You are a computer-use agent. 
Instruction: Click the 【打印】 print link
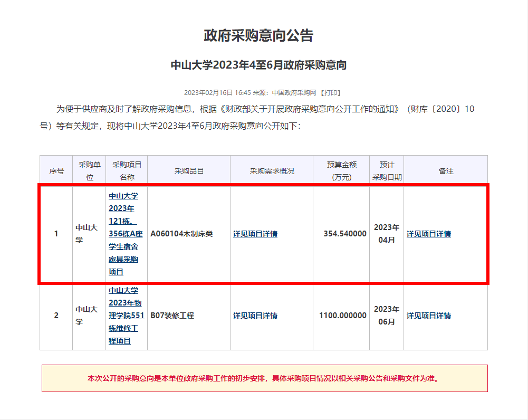tap(330, 93)
